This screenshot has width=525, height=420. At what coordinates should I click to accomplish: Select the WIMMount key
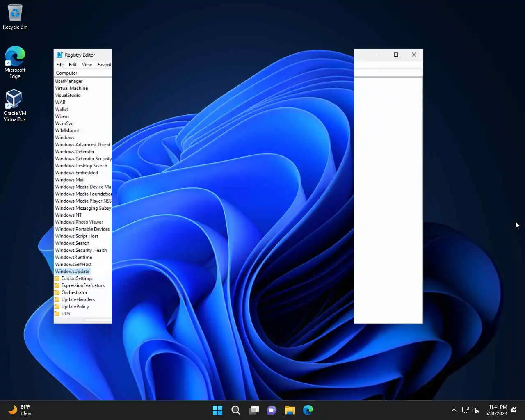click(x=67, y=130)
